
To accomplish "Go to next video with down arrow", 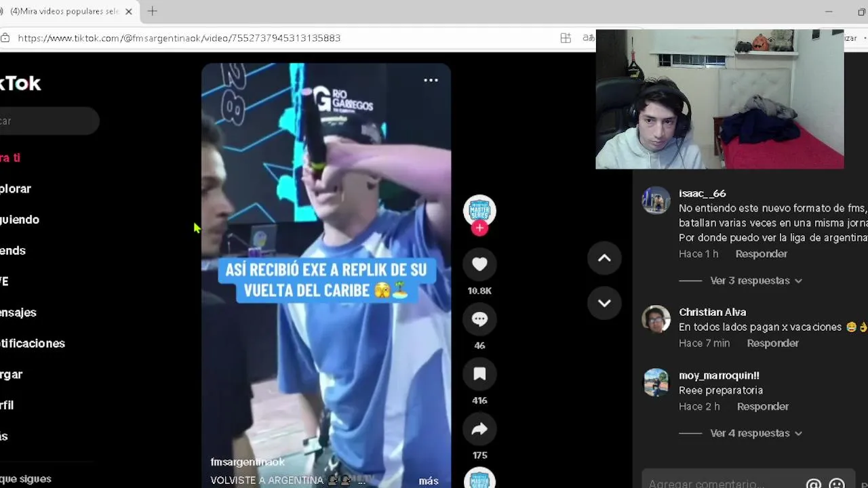I will [x=604, y=303].
